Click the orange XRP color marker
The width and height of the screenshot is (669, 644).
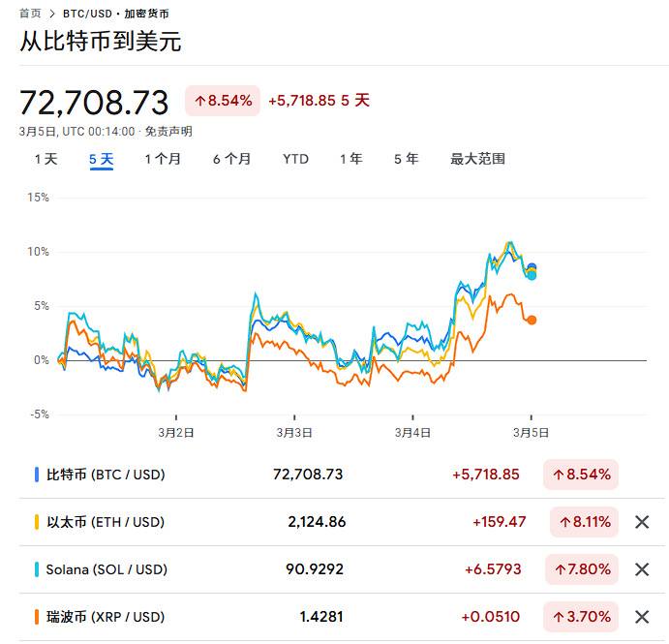(x=37, y=617)
